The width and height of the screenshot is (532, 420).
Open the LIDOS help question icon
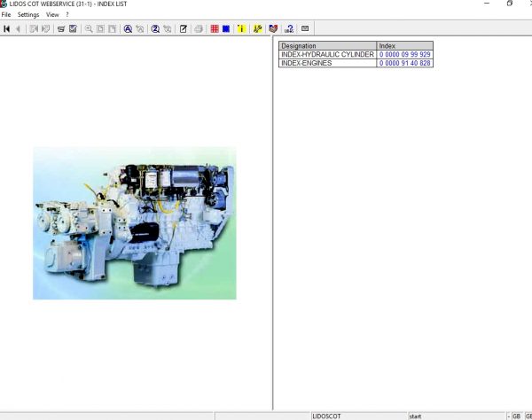click(289, 29)
